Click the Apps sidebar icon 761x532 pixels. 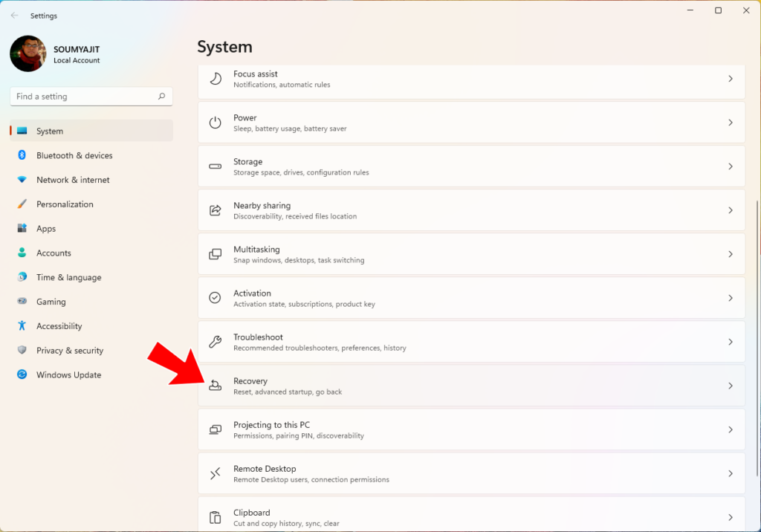pyautogui.click(x=22, y=228)
